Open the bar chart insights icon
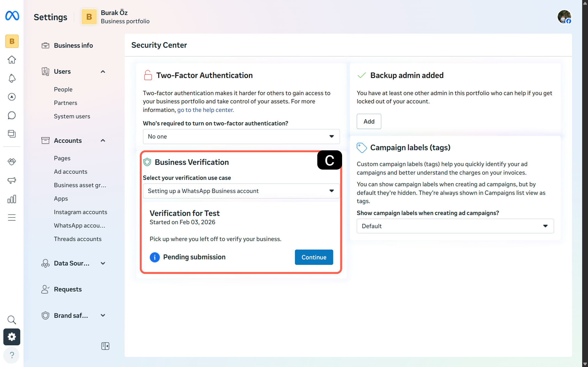Viewport: 588px width, 367px height. pyautogui.click(x=12, y=199)
